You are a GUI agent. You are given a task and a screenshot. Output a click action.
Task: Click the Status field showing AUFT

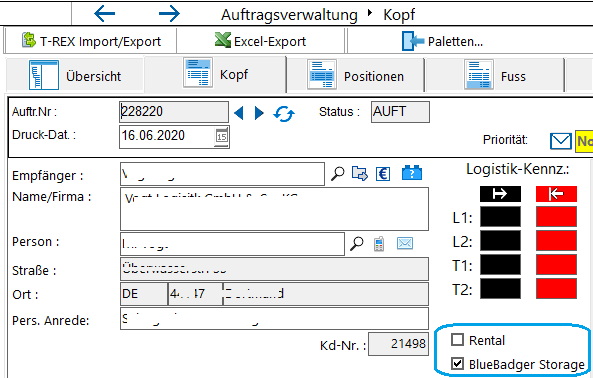[400, 112]
